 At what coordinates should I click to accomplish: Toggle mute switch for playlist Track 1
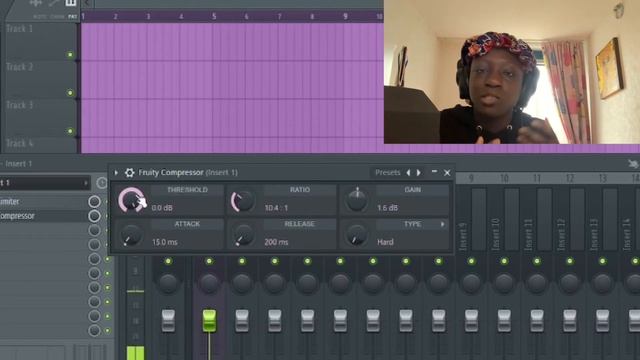tap(70, 55)
